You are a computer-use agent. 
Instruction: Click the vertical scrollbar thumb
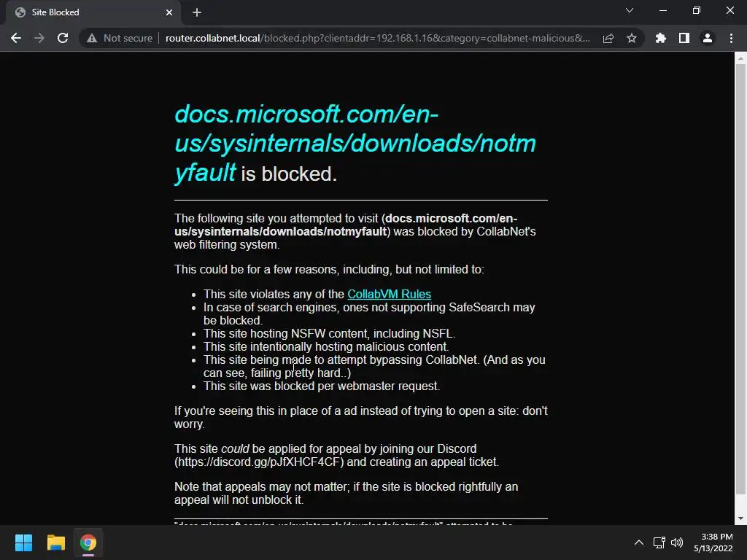click(740, 279)
